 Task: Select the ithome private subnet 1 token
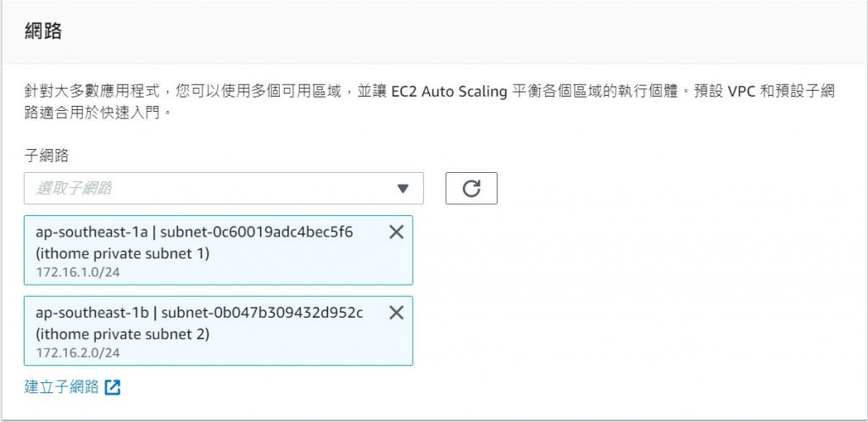(218, 250)
